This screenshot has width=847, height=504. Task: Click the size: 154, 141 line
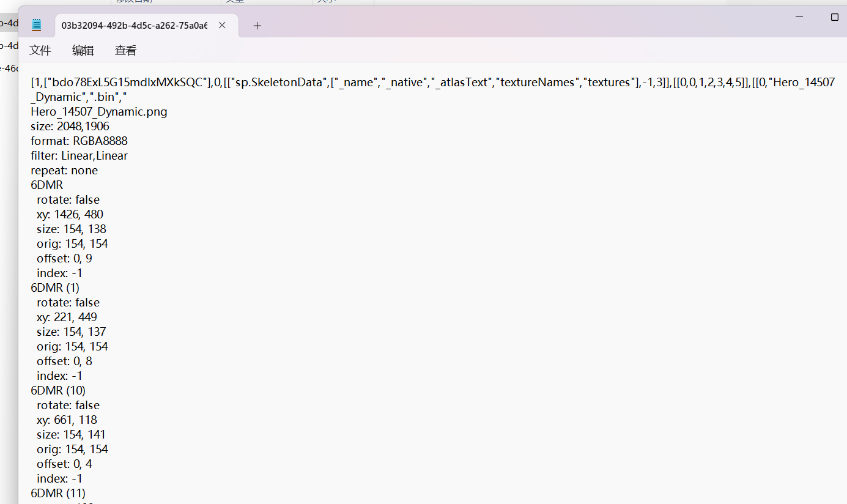coord(71,434)
